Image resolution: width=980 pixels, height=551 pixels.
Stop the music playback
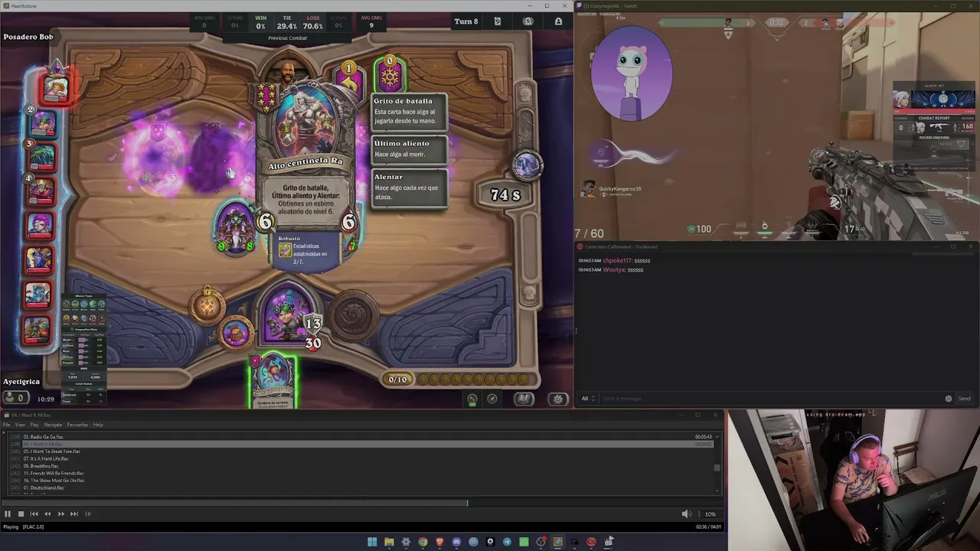coord(21,514)
